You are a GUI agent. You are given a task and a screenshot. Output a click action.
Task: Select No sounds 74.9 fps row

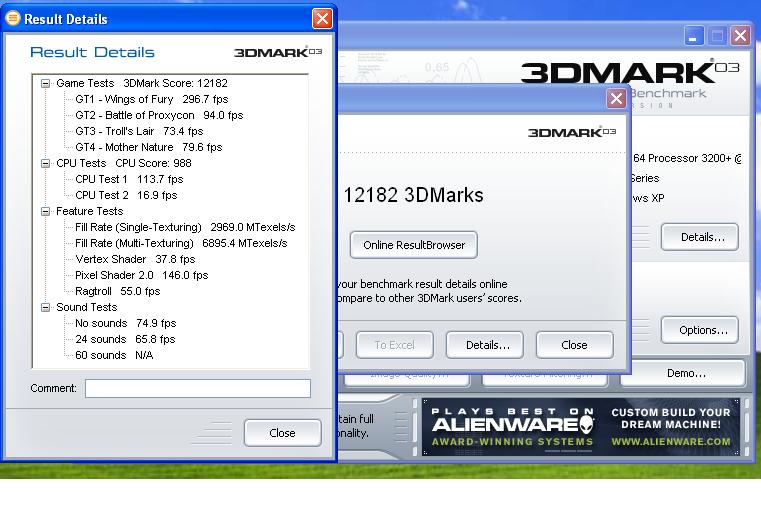[x=125, y=324]
